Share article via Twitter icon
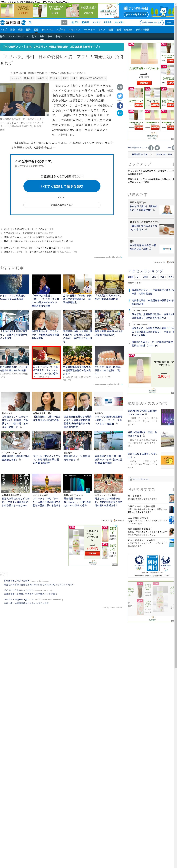This screenshot has height=868, width=177. 120,96
